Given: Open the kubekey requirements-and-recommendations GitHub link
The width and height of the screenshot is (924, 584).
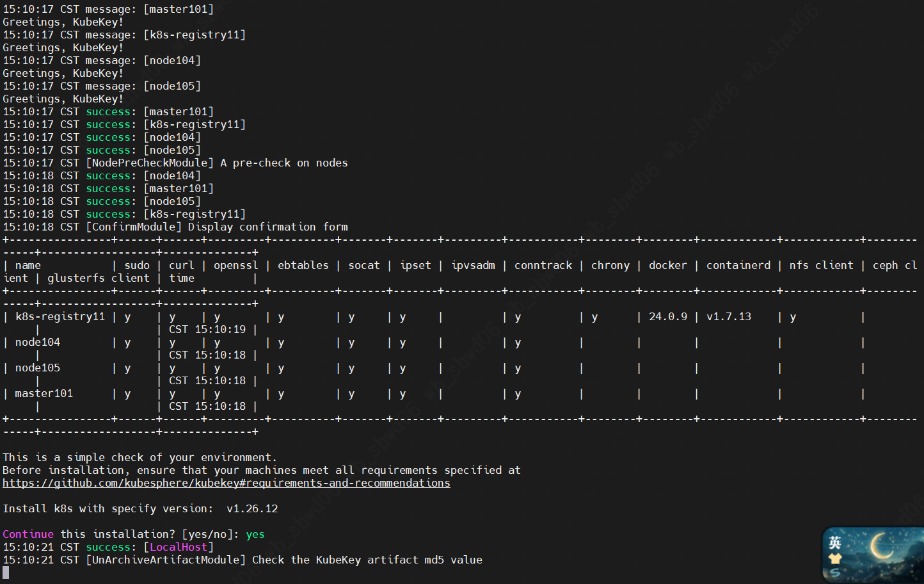Looking at the screenshot, I should point(227,483).
